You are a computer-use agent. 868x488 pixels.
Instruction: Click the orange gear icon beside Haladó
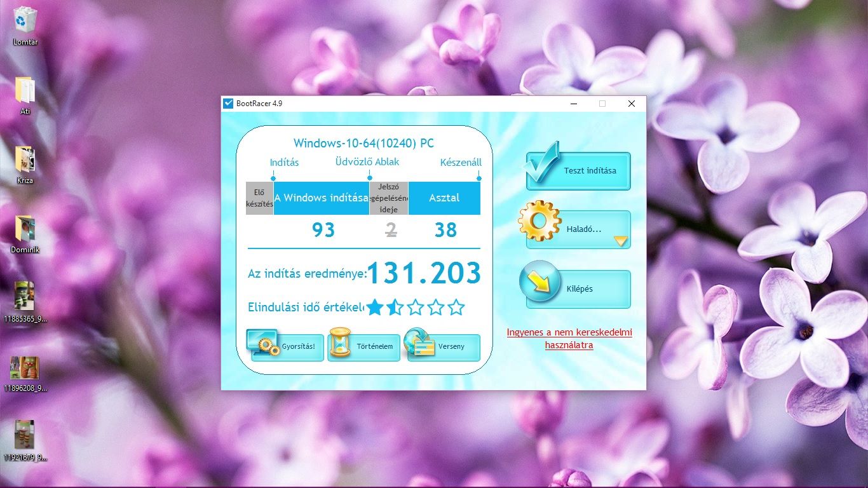point(539,220)
